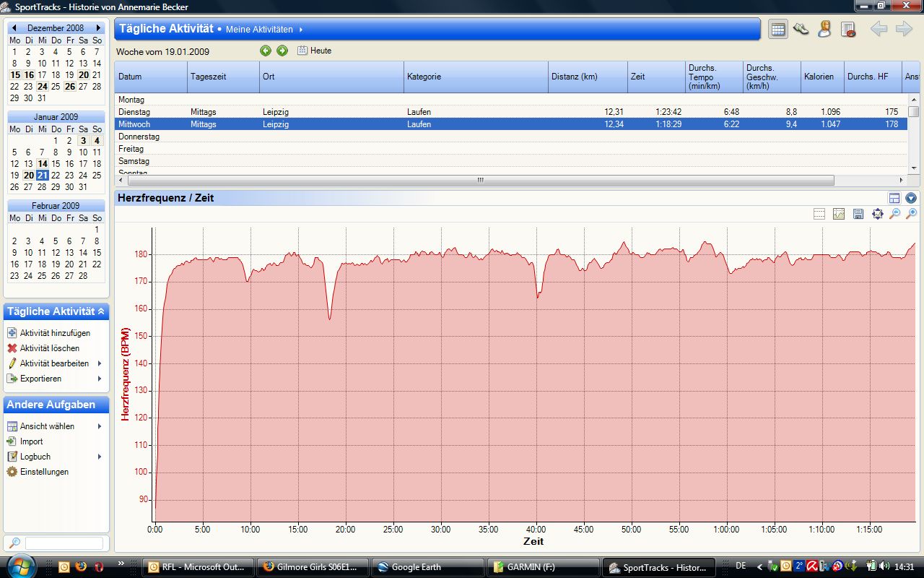Screen dimensions: 924x578
Task: Click Aktivität hinzufügen
Action: pyautogui.click(x=55, y=333)
